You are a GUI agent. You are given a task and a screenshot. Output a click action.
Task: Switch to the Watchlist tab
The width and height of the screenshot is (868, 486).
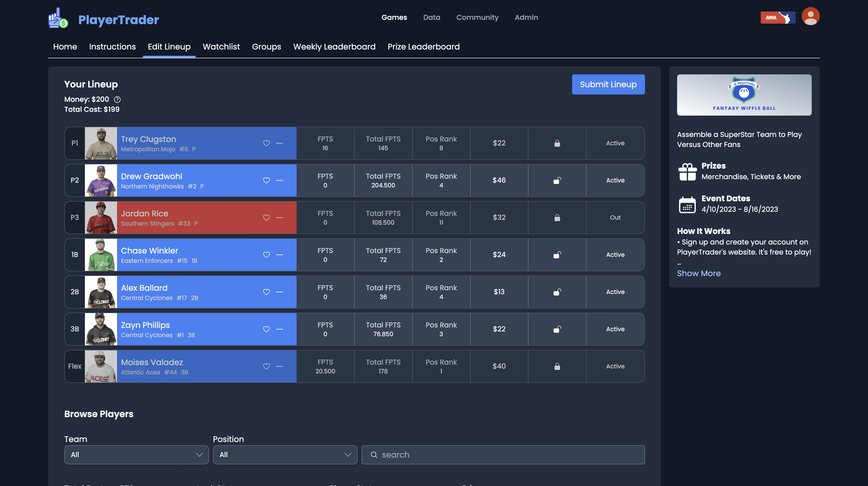pyautogui.click(x=221, y=47)
